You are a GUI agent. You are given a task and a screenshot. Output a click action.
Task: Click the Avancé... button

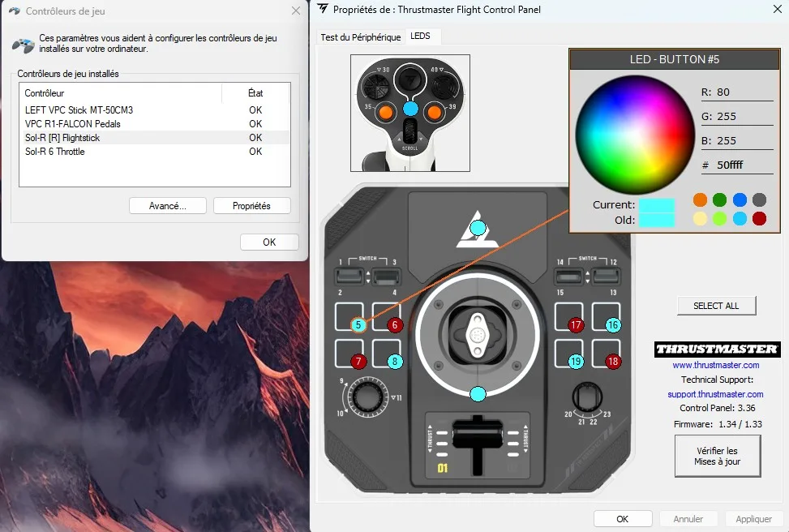(x=168, y=206)
